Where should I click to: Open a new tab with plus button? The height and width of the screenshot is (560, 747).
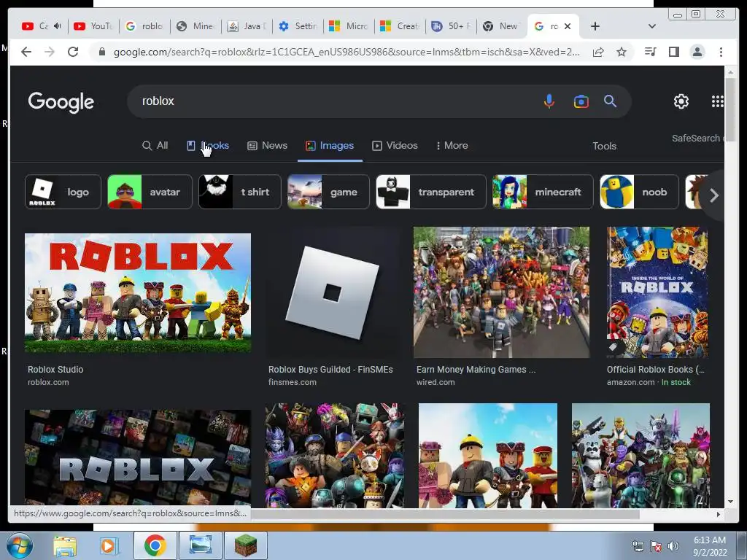click(x=595, y=26)
